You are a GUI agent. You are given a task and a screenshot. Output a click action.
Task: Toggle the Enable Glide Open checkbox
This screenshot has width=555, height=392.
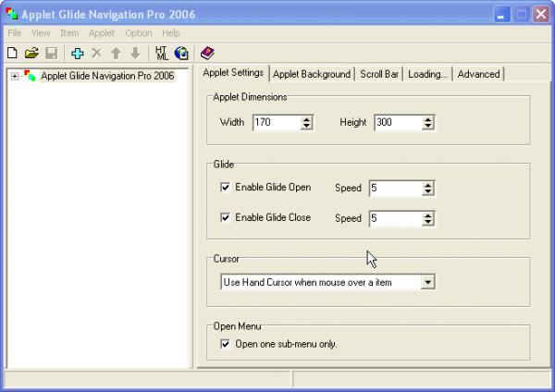[x=225, y=187]
